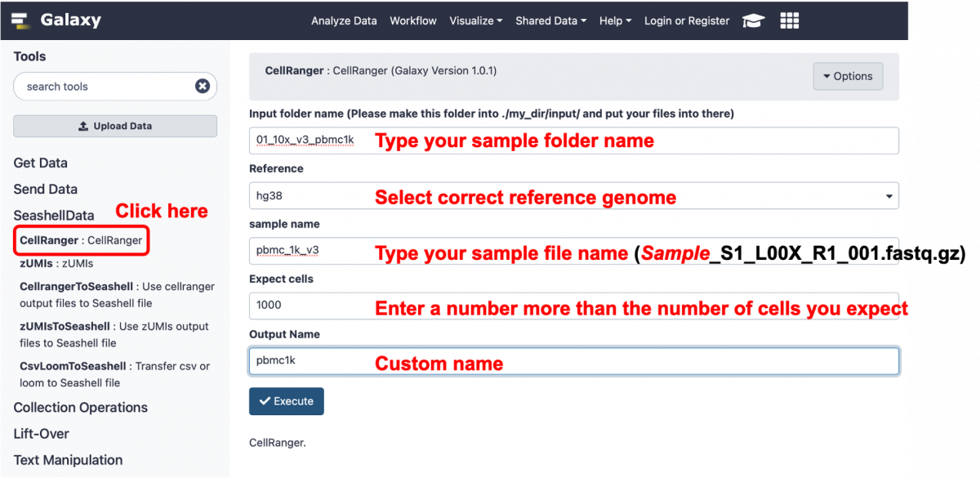
Task: Clear the tool search with X icon
Action: pos(202,87)
